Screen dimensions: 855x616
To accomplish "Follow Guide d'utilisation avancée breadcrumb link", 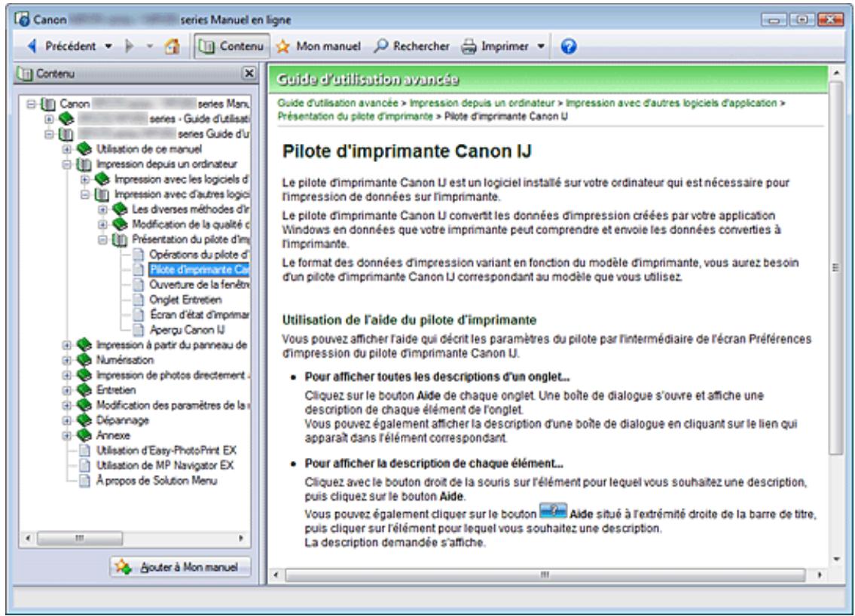I will pos(337,103).
